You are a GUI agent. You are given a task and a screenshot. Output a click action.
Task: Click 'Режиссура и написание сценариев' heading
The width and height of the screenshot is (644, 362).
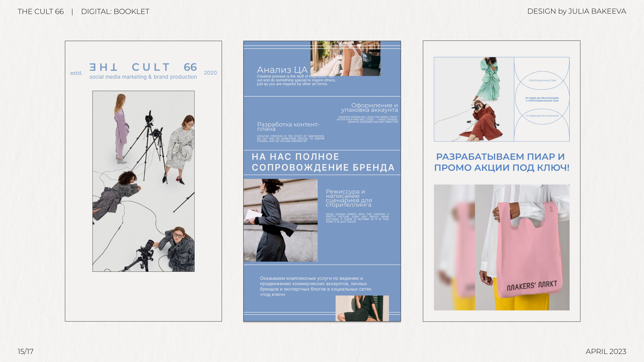[x=349, y=198]
